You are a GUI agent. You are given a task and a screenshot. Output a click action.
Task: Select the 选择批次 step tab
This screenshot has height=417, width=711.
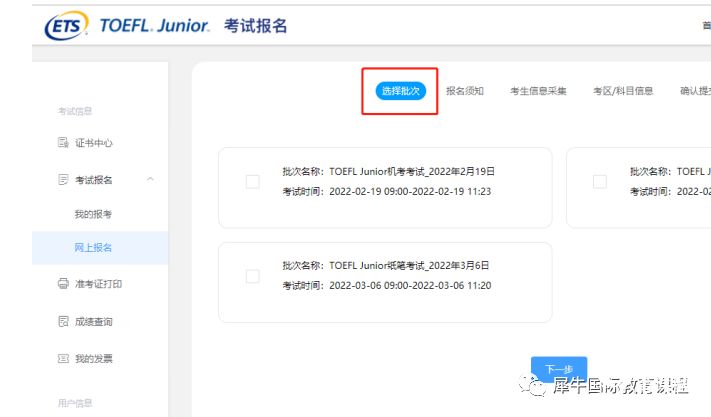click(x=400, y=91)
